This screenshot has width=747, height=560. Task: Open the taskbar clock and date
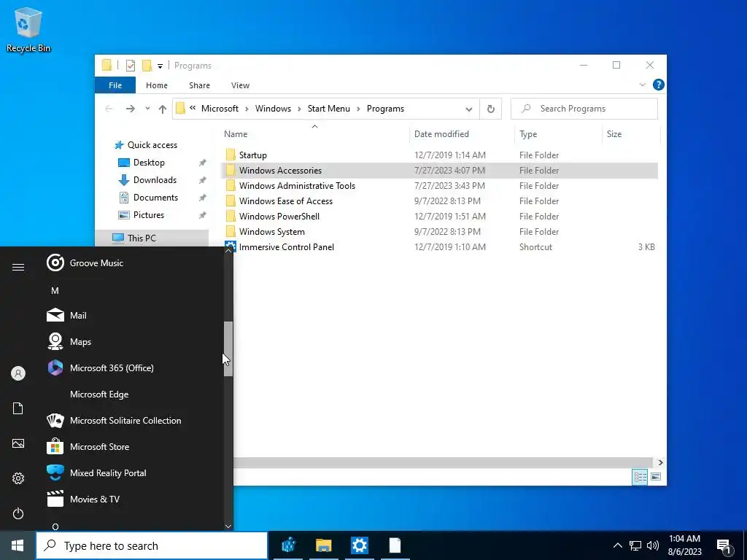[x=684, y=545]
